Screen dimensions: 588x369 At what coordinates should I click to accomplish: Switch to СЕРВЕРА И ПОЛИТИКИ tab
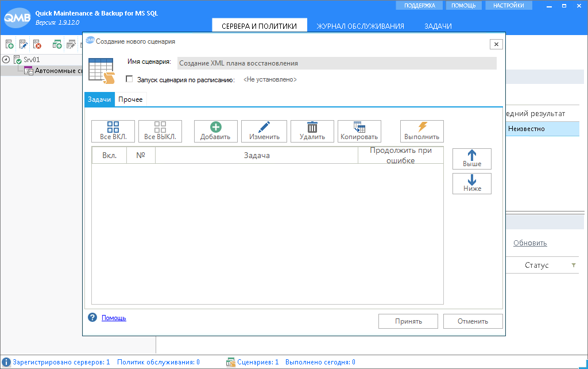[259, 26]
